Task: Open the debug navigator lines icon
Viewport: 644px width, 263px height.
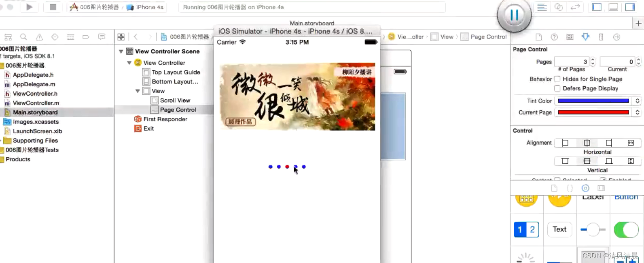Action: [70, 37]
